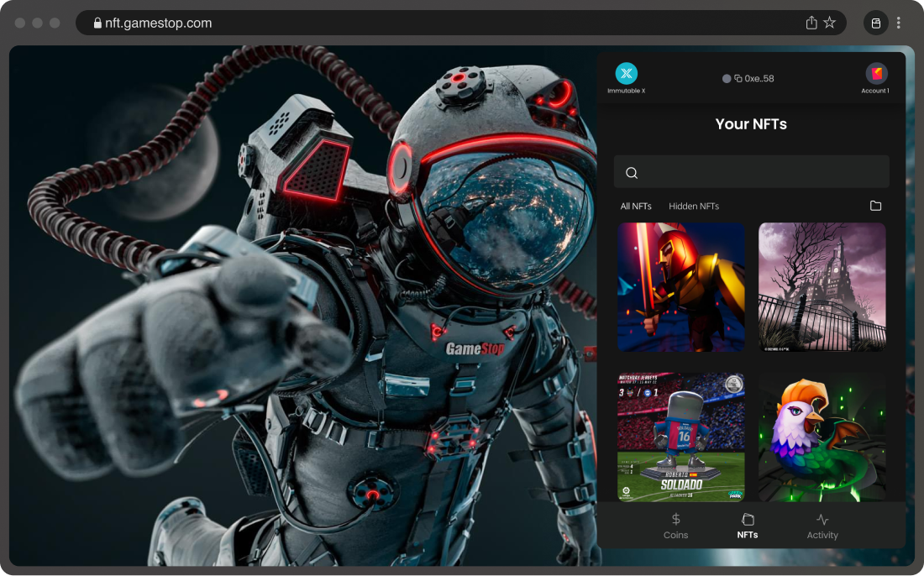Open the red spartan warrior NFT
The width and height of the screenshot is (924, 576).
[680, 286]
